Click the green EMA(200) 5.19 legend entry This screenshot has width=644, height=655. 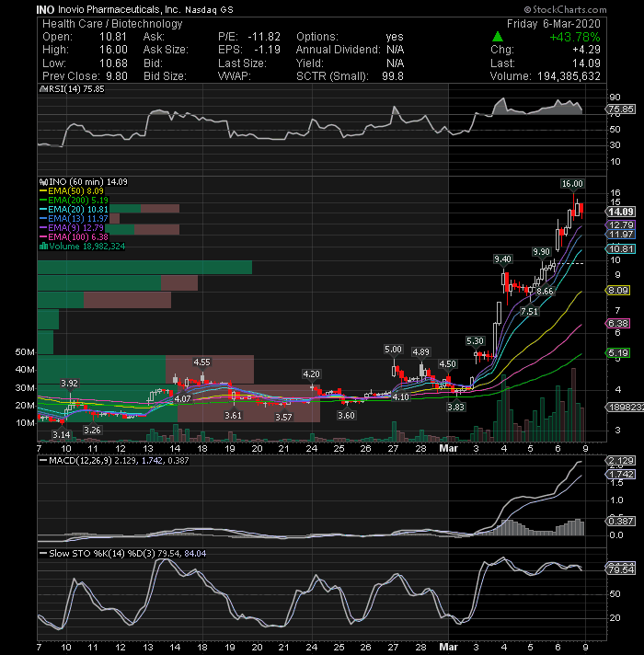pyautogui.click(x=74, y=201)
